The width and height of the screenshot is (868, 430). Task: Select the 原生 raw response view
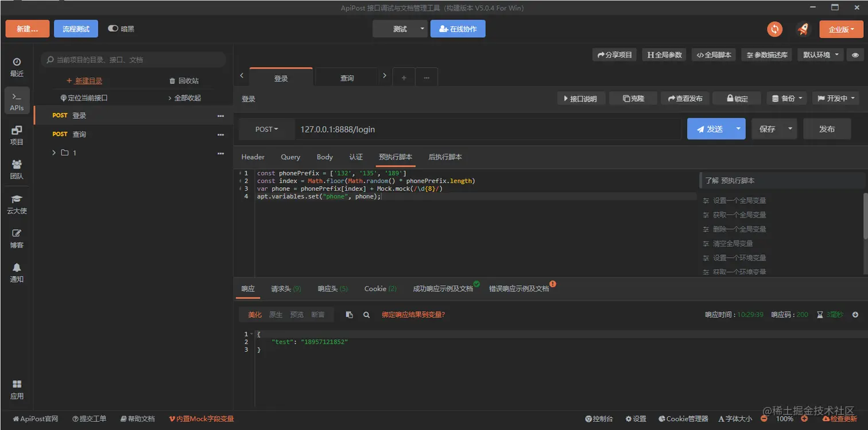pyautogui.click(x=276, y=315)
